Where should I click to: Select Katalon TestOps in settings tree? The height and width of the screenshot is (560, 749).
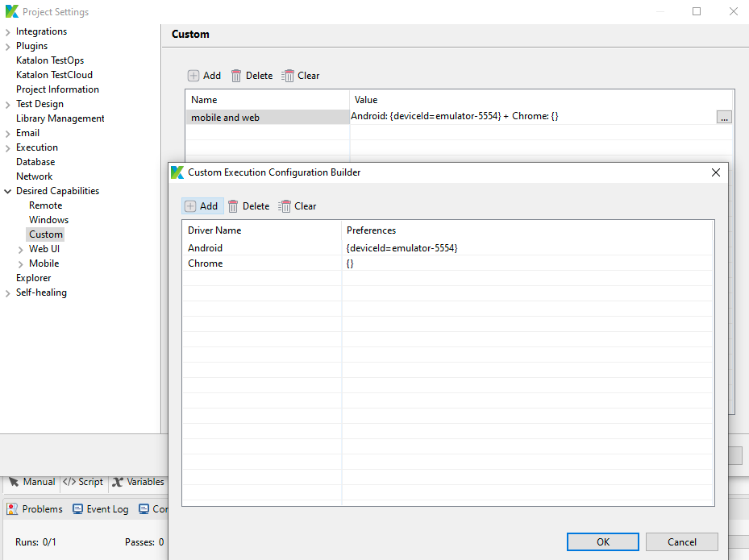pos(50,60)
